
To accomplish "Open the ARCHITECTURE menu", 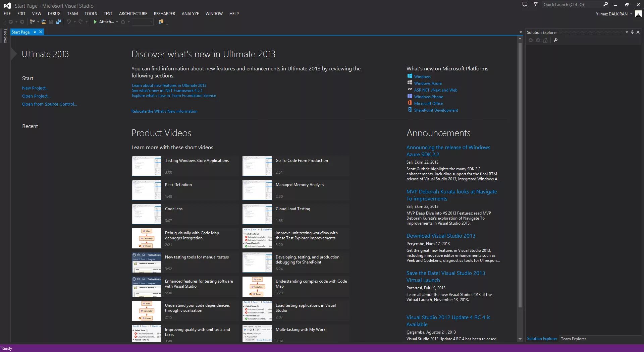I will point(133,14).
